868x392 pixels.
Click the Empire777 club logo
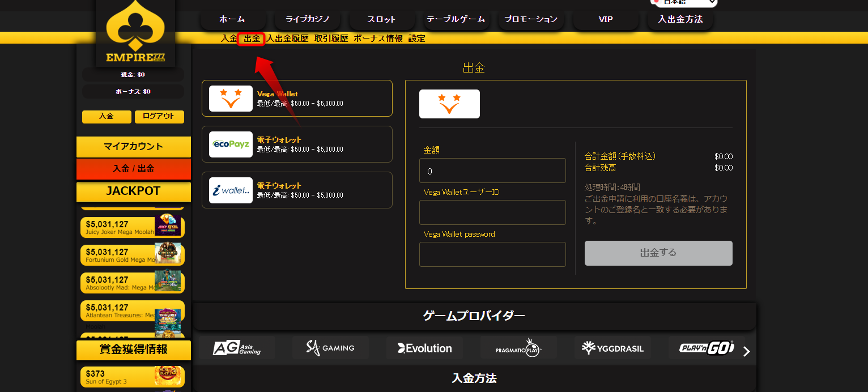[x=135, y=32]
